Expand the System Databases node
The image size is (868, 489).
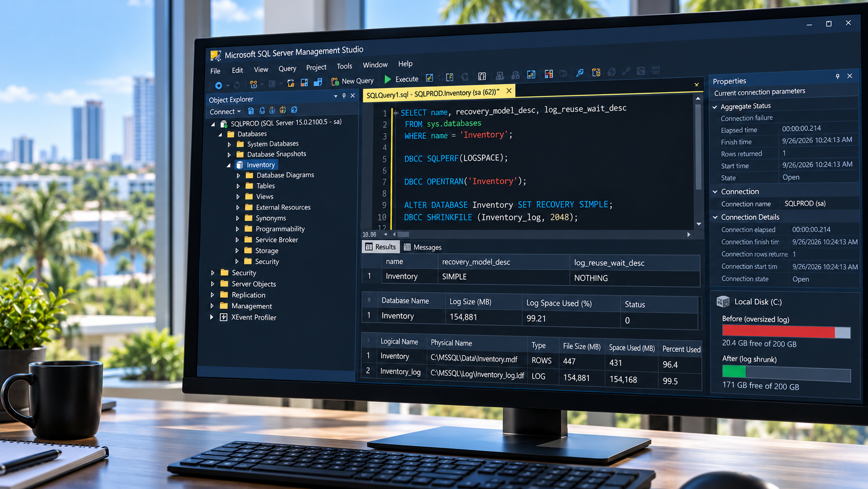click(229, 144)
